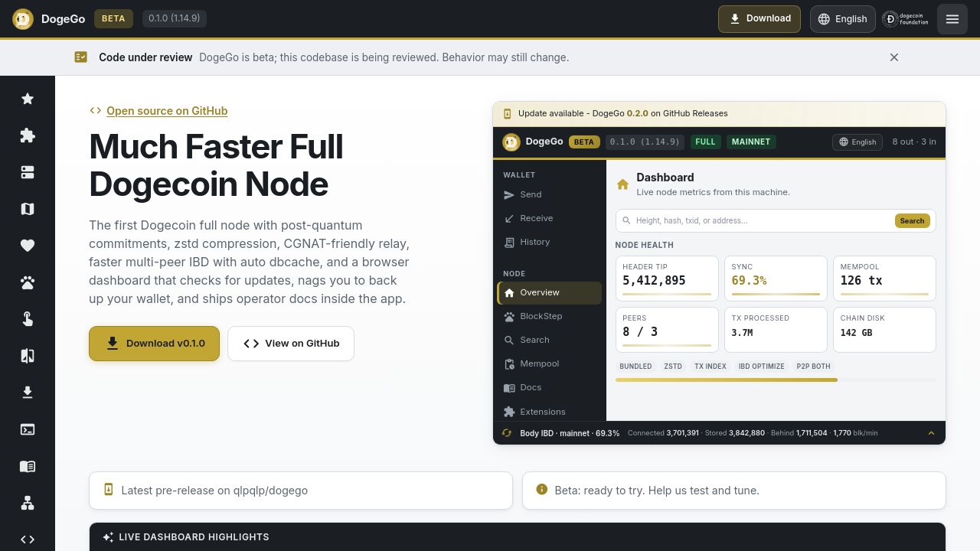Viewport: 980px width, 551px height.
Task: Select the paw print sidebar icon
Action: click(28, 282)
